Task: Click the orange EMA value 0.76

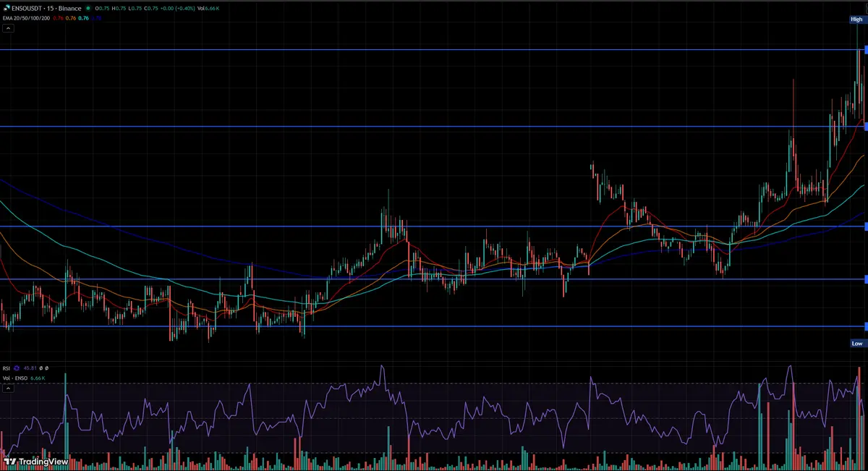Action: tap(71, 18)
